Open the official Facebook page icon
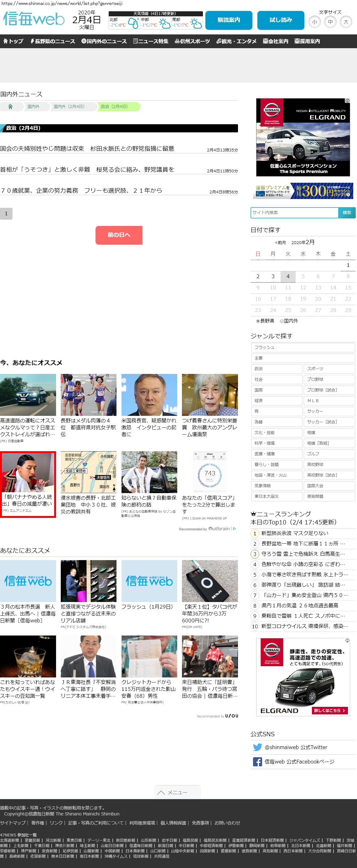Viewport: 357px width, 868px height. (x=257, y=762)
